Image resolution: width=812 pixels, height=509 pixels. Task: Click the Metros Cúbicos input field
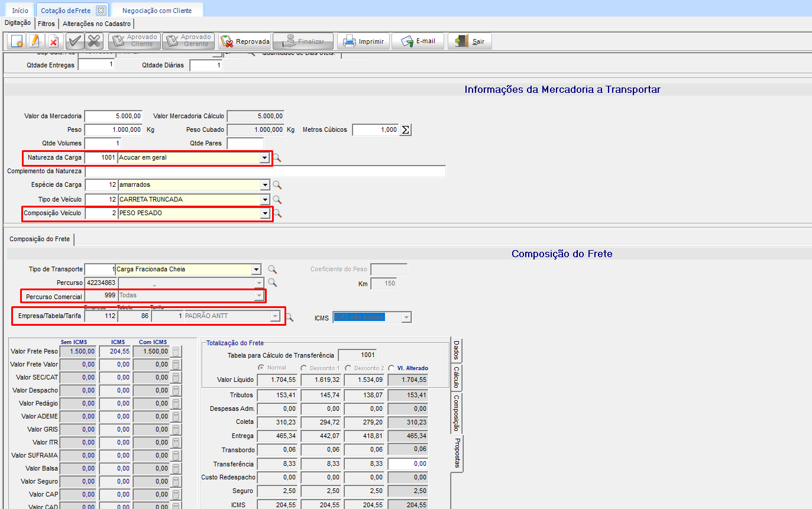pos(376,130)
